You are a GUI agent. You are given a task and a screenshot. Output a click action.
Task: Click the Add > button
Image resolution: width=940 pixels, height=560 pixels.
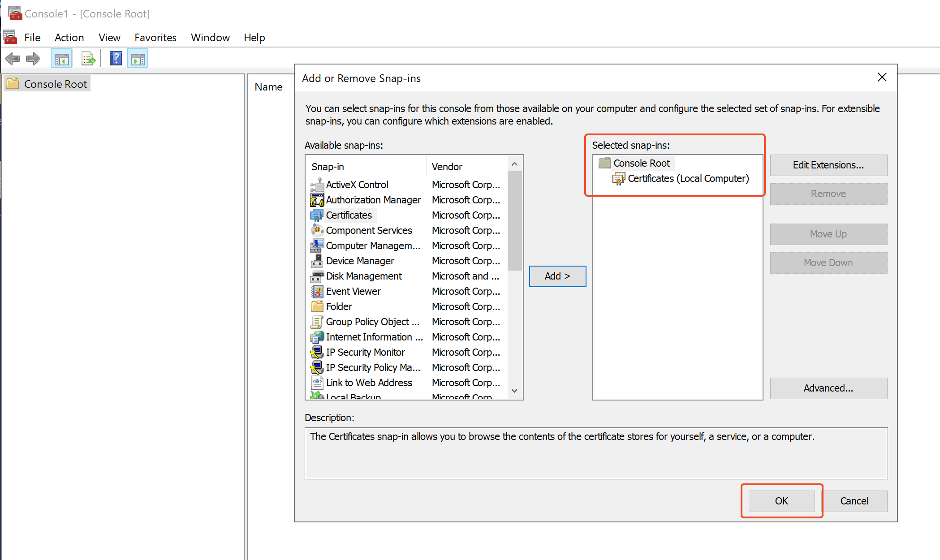click(557, 276)
